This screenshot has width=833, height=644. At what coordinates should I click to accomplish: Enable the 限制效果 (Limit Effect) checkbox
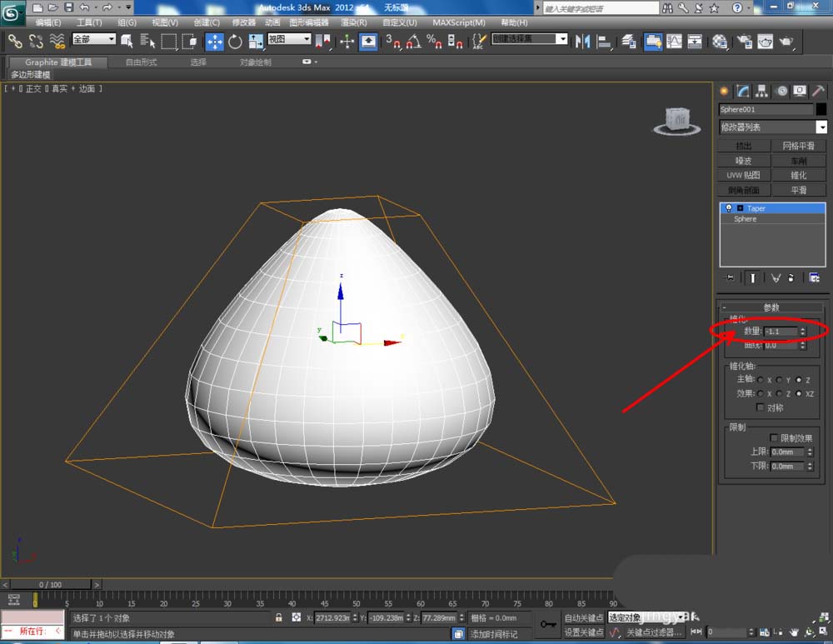774,437
